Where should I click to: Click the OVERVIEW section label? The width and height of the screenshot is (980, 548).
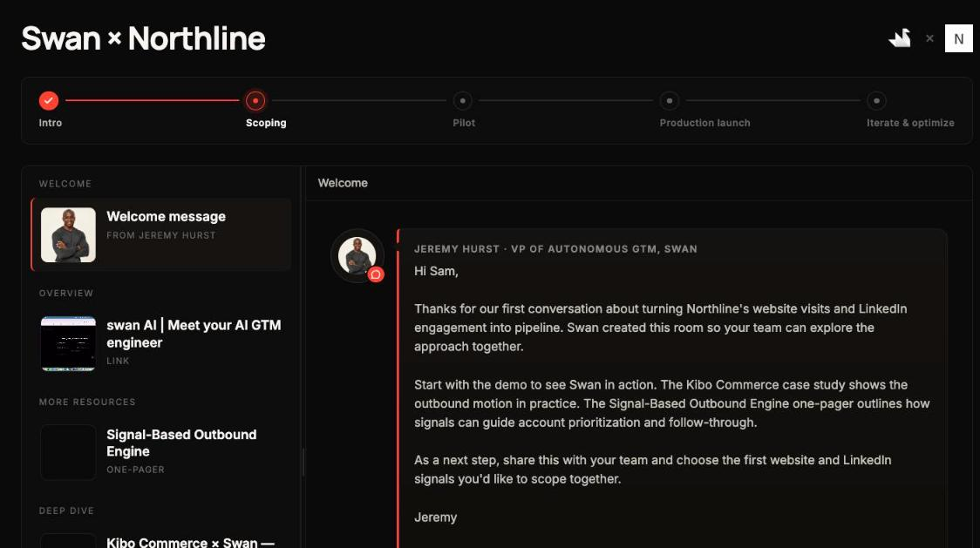tap(66, 293)
